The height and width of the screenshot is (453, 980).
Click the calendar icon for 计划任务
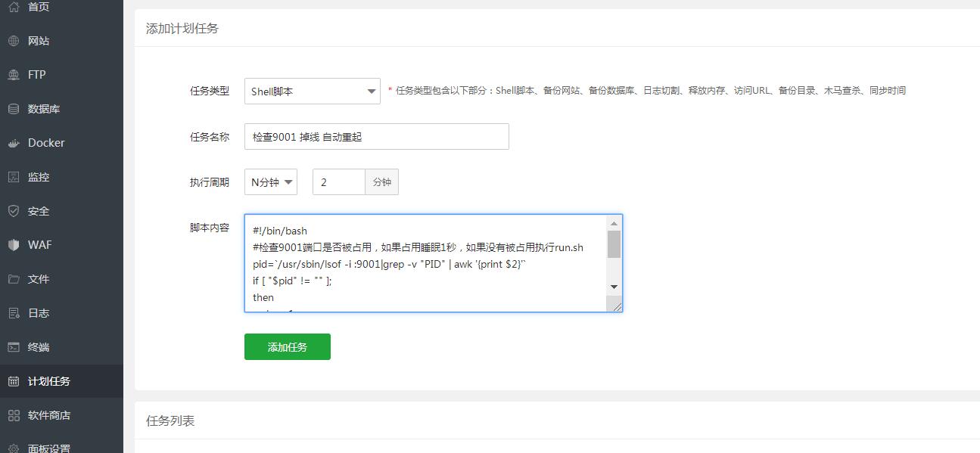(14, 381)
